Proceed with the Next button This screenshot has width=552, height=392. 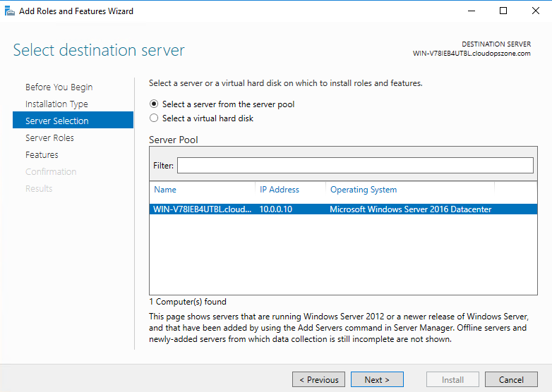click(377, 380)
